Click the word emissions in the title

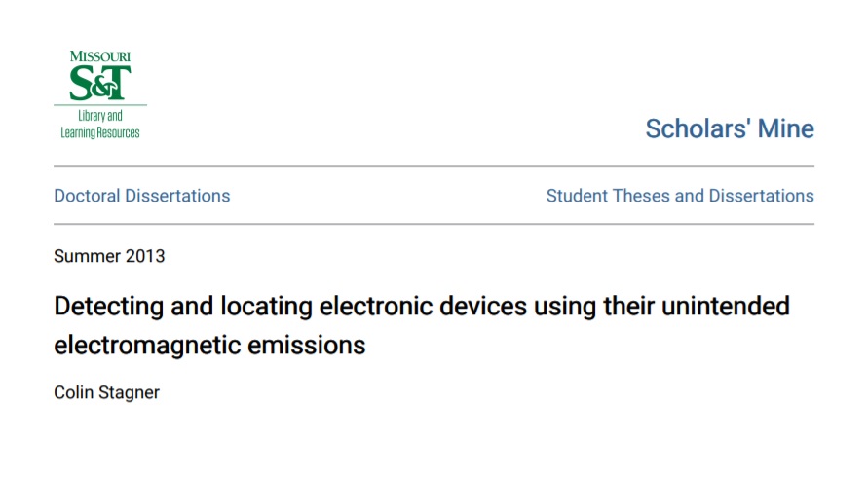[x=307, y=346]
